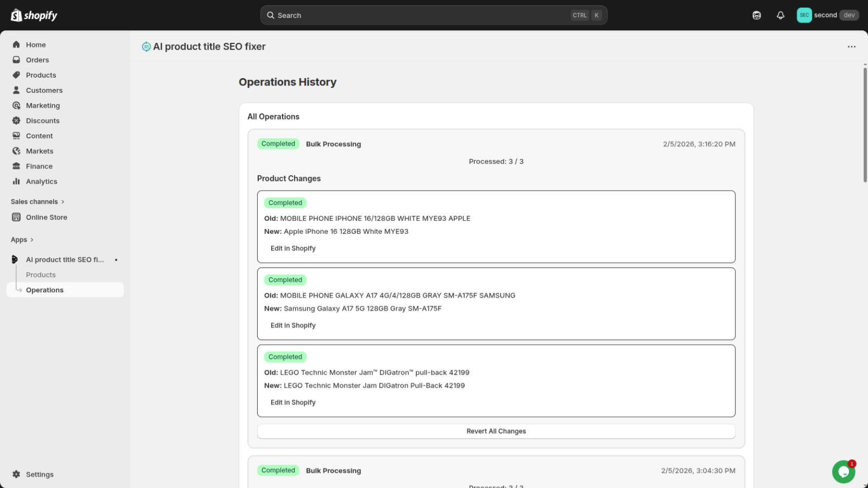Expand the Apps section

pyautogui.click(x=22, y=239)
